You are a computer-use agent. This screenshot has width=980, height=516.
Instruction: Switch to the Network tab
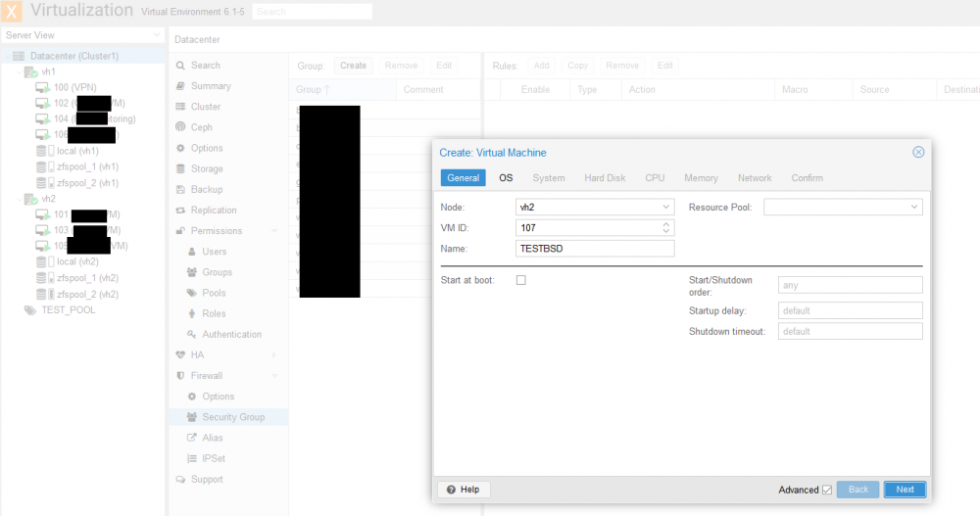point(755,178)
